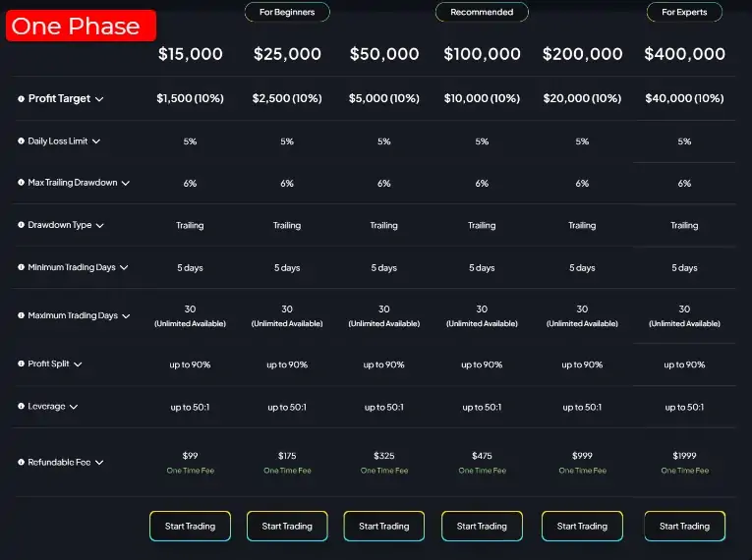
Task: Start Trading with the $400,000 account
Action: (684, 527)
